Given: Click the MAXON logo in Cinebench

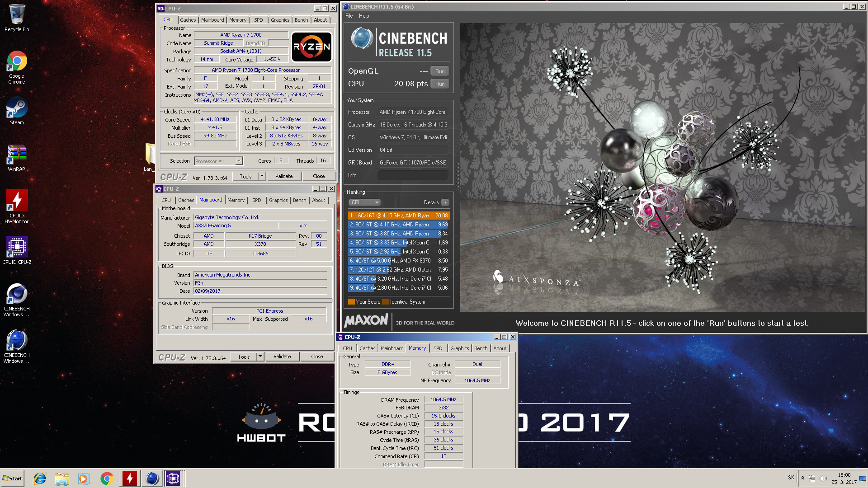Looking at the screenshot, I should (x=366, y=320).
